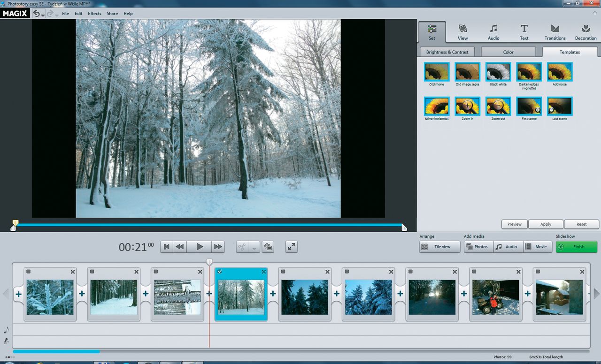Switch preview to fullscreen with arrows icon
The height and width of the screenshot is (364, 601).
(x=292, y=247)
